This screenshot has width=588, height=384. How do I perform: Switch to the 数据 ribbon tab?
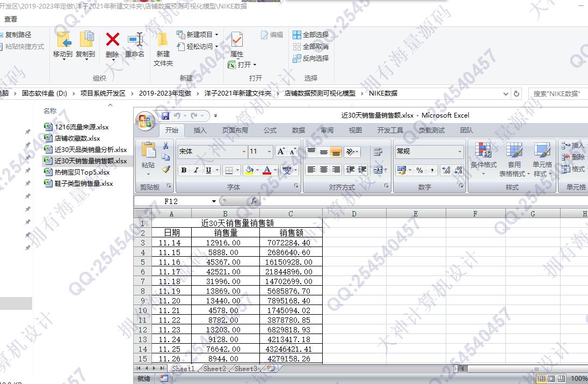[299, 130]
